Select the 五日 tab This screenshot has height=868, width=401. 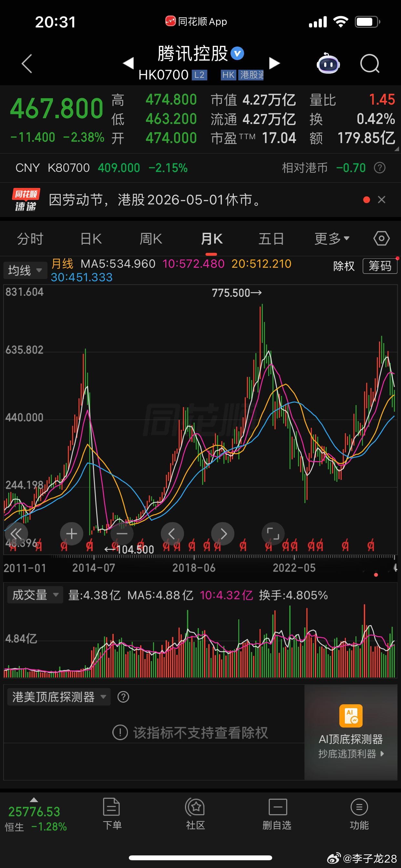[271, 239]
